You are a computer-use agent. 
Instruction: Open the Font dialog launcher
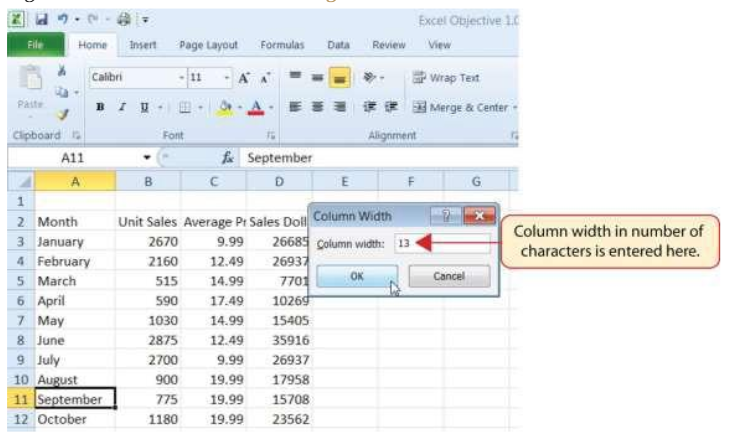[270, 135]
